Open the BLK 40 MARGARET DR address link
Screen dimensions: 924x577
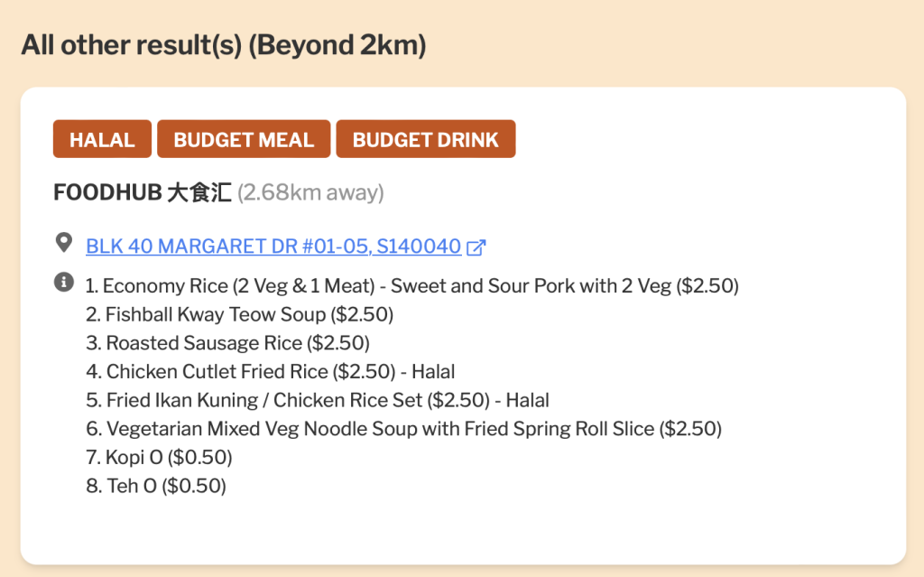[x=273, y=246]
